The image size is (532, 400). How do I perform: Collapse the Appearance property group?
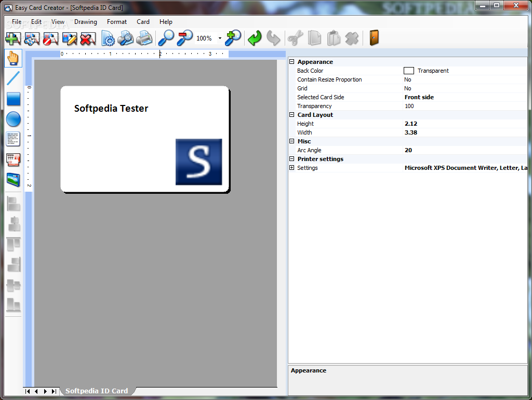pyautogui.click(x=291, y=62)
